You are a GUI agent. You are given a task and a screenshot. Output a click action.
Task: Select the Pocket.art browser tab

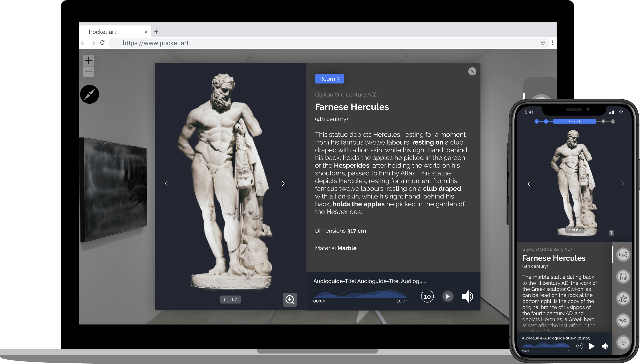115,32
